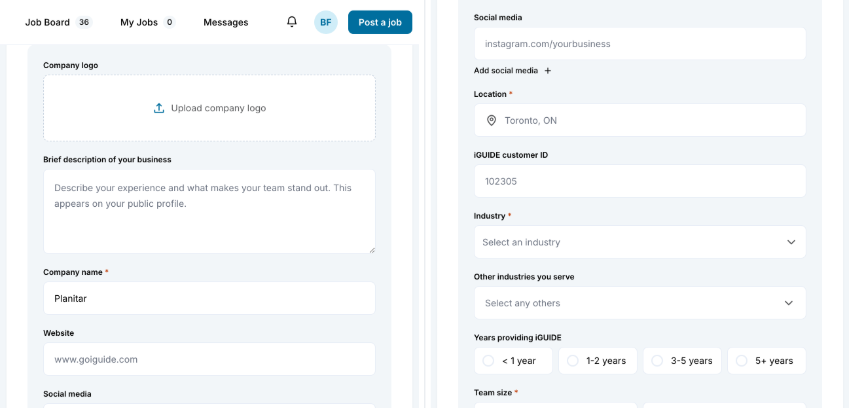
Task: Open the "Select any others" industries dropdown
Action: point(640,303)
